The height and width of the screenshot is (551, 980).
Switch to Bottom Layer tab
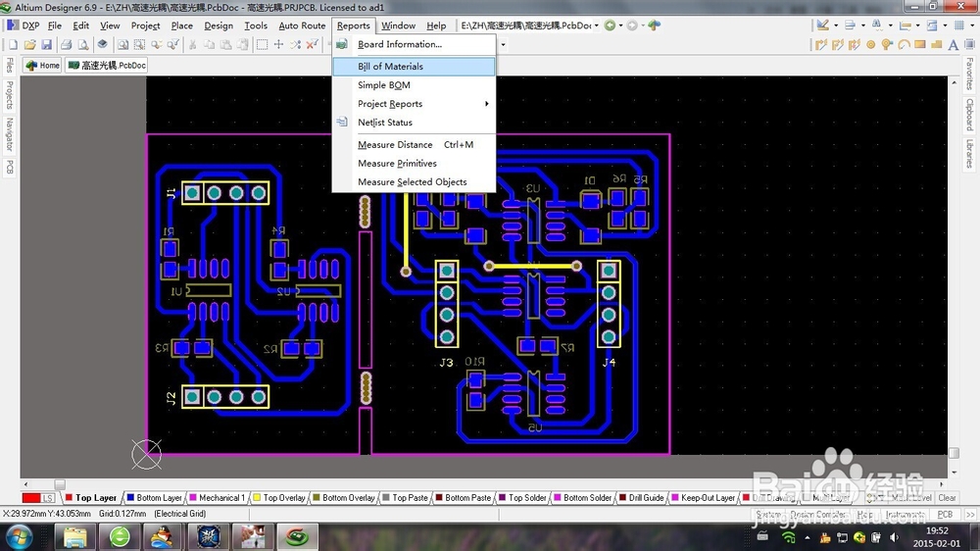click(x=155, y=498)
